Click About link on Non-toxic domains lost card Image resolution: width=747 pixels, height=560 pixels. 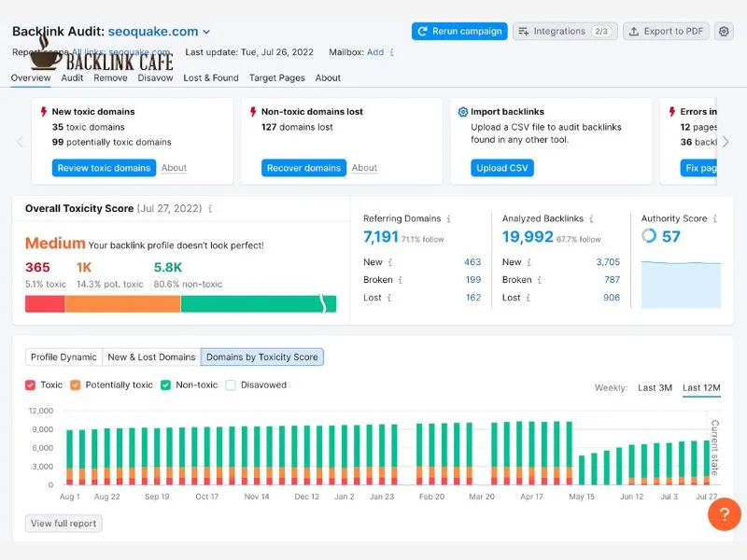click(x=364, y=168)
